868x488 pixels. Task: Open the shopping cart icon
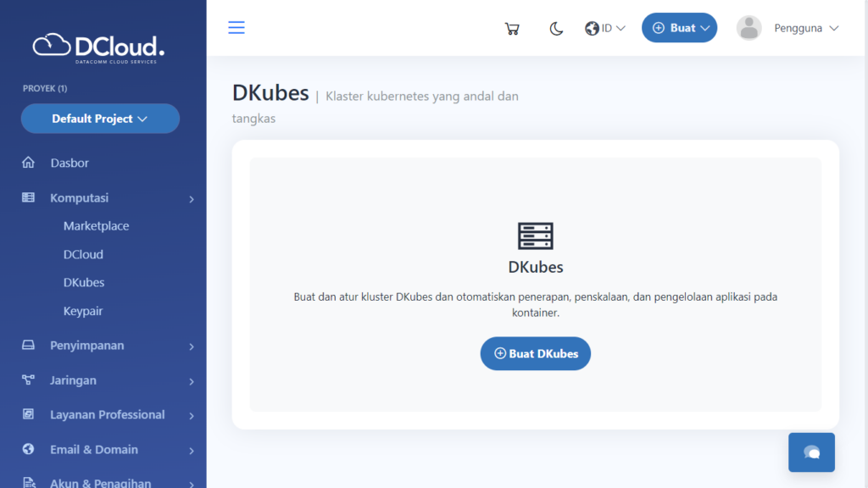coord(512,28)
